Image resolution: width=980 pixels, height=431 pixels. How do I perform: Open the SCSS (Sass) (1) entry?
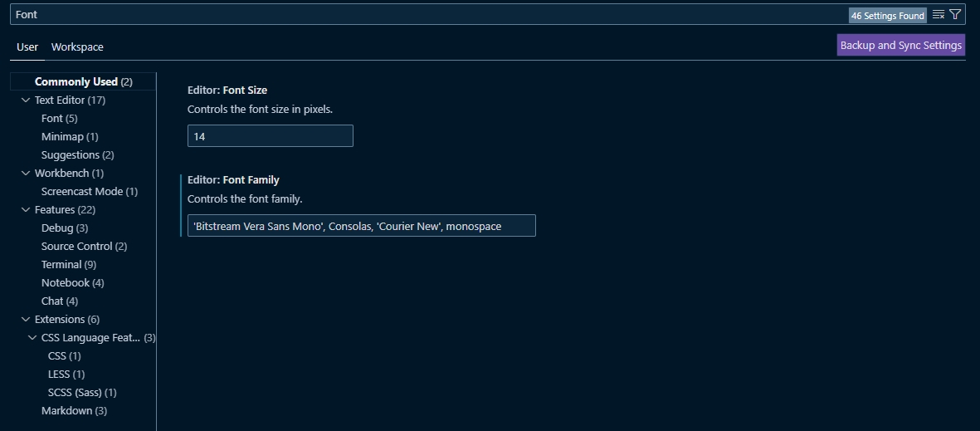(x=82, y=392)
